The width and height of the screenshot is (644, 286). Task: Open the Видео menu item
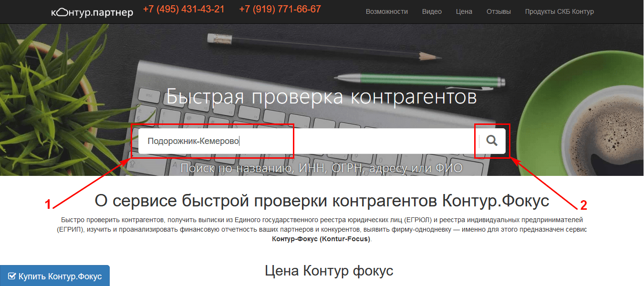click(432, 11)
